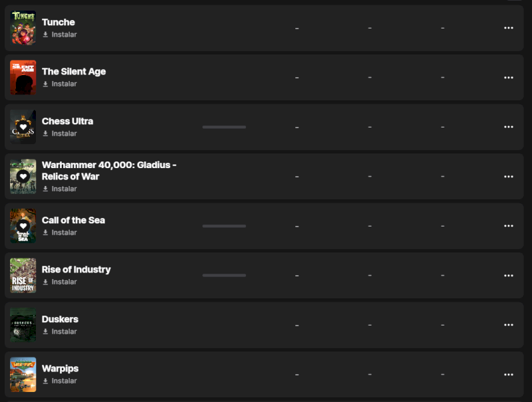Toggle the favorite heart on Call of the Sea
Viewport: 532px width, 402px height.
pos(23,226)
